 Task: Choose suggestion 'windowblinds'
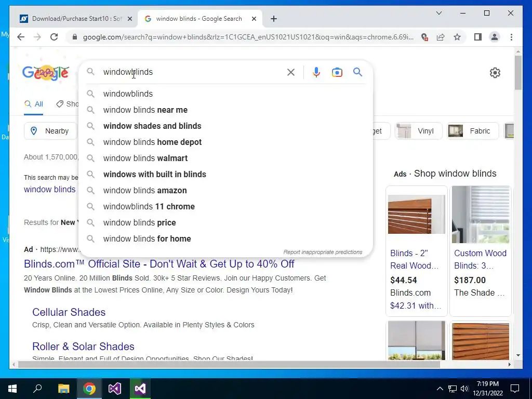pyautogui.click(x=225, y=94)
